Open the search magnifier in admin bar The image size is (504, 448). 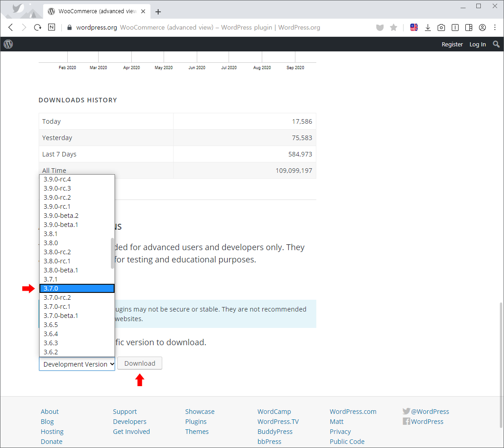pos(496,44)
